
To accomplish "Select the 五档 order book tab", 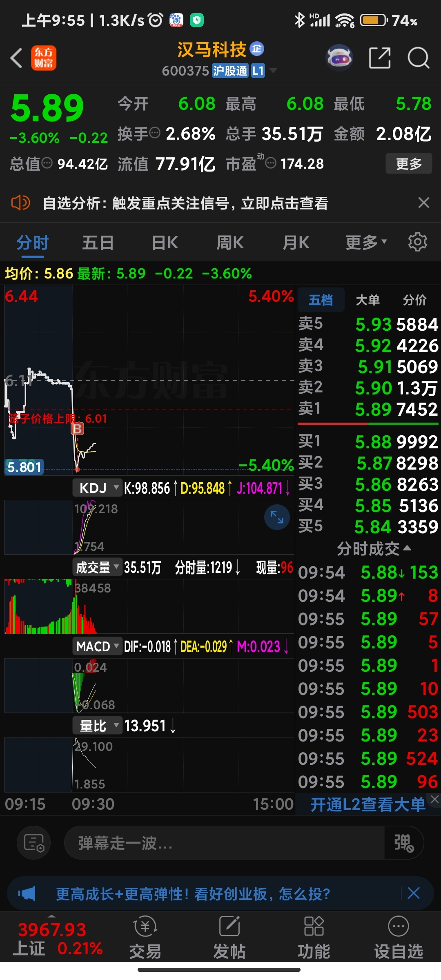I will [321, 300].
